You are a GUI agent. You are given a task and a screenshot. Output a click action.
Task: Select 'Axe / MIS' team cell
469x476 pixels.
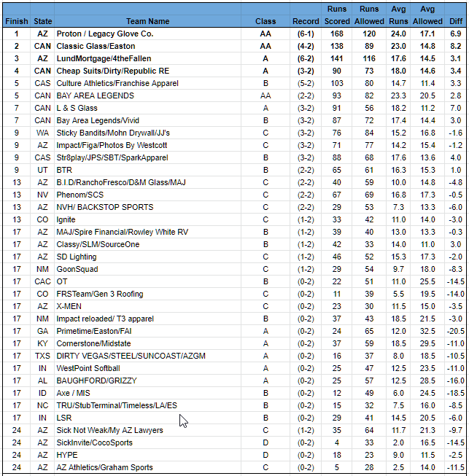coord(147,393)
